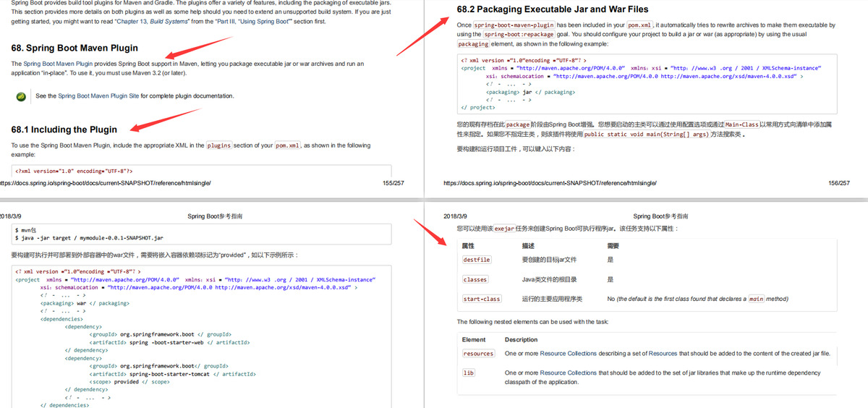Click "<packaging> jar </ packaging>" code line
The width and height of the screenshot is (868, 408).
[530, 92]
